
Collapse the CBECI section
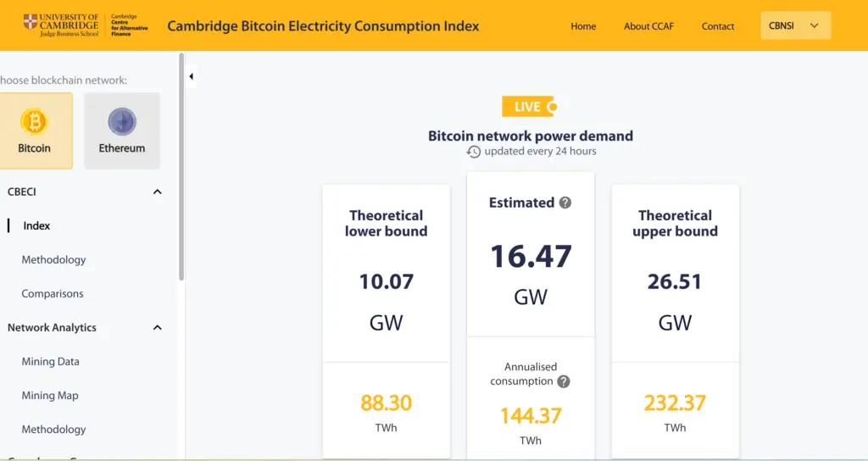[x=157, y=192]
